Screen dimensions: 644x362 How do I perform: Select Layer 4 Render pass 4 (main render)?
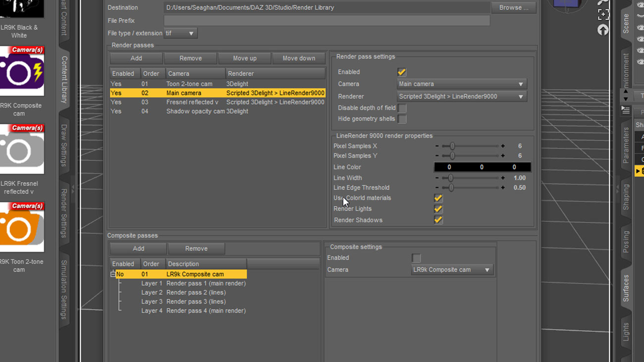(x=193, y=311)
